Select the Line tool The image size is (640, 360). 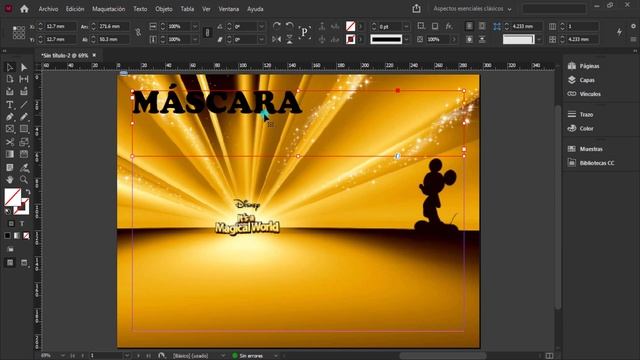(x=24, y=104)
